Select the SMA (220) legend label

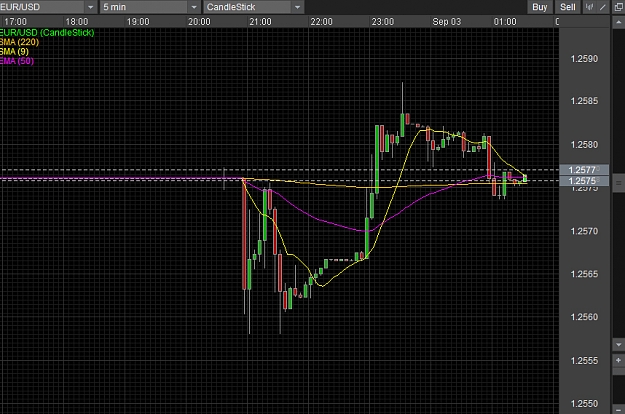[20, 42]
